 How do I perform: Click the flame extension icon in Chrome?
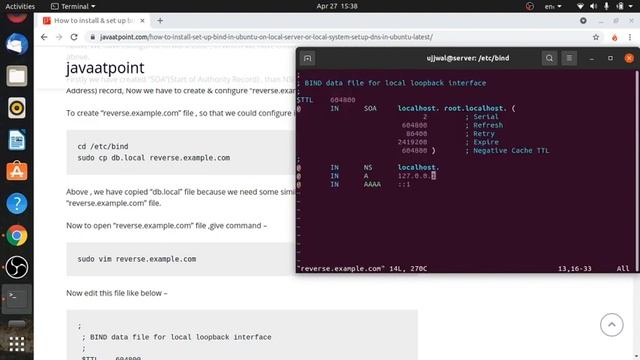point(614,37)
